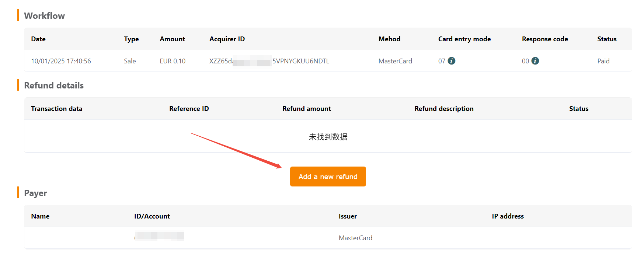Select the Refund description column header

click(x=444, y=109)
